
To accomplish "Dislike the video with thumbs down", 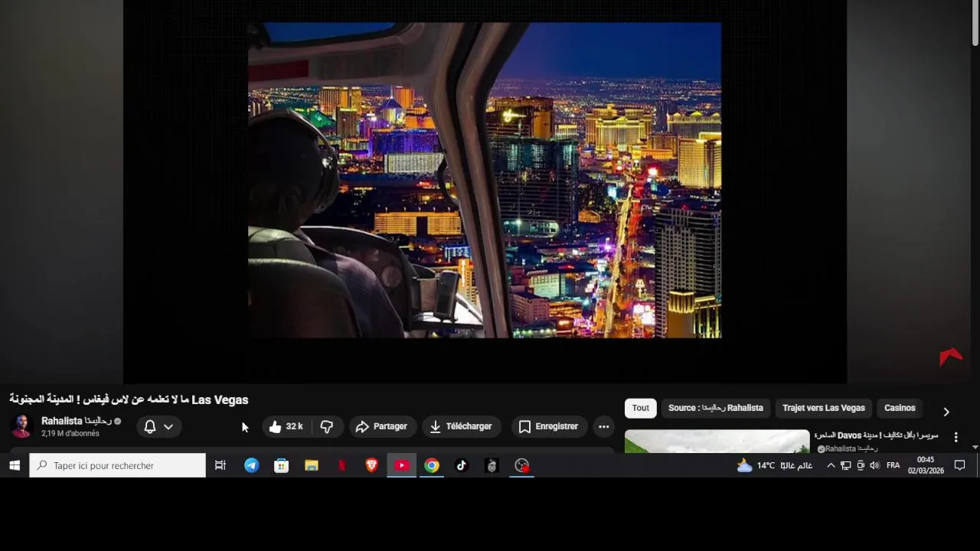I will (x=327, y=427).
